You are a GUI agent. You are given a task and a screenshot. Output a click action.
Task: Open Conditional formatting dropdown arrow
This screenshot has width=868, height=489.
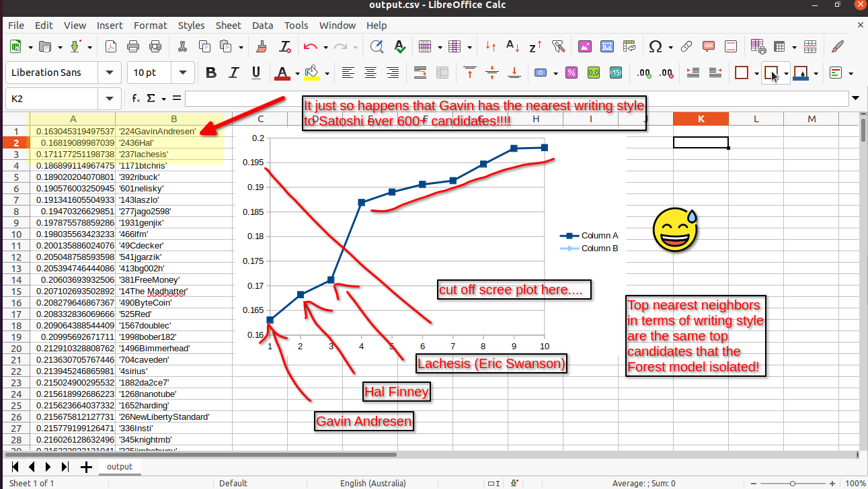point(851,73)
